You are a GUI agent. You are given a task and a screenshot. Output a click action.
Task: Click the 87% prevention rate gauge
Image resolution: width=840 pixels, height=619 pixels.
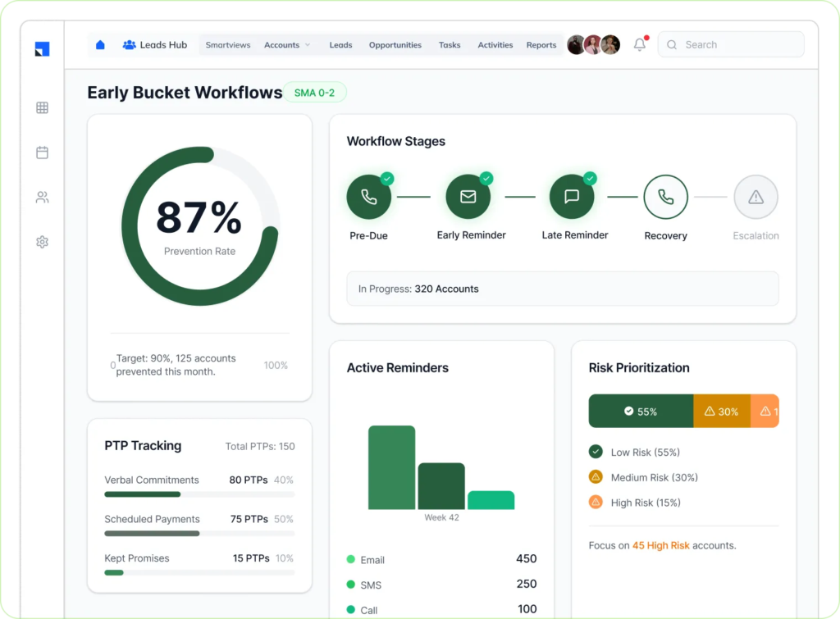pyautogui.click(x=199, y=226)
